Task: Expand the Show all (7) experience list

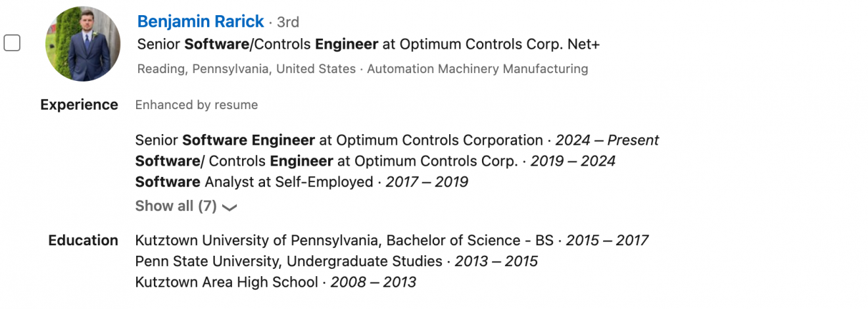Action: [176, 206]
